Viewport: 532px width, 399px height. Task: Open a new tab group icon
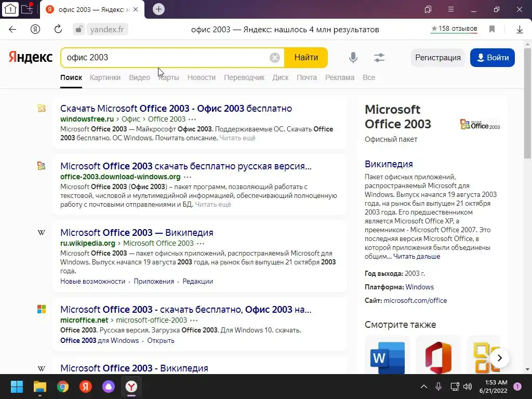pos(27,9)
